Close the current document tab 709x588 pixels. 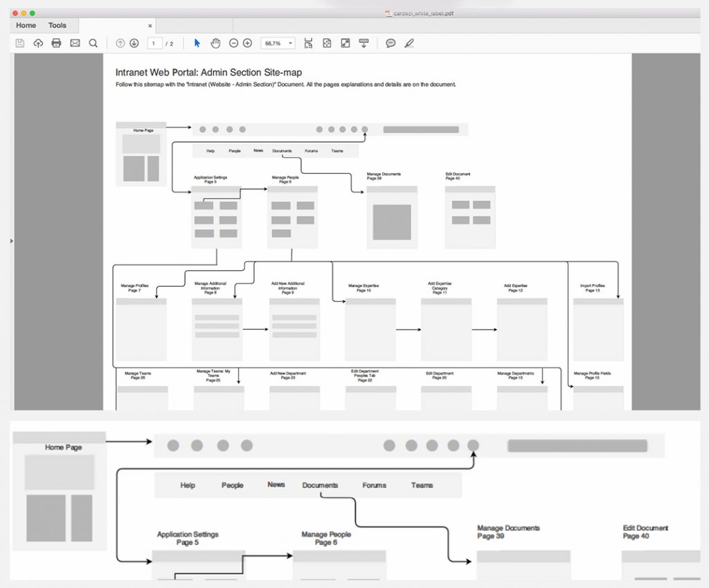click(x=150, y=26)
